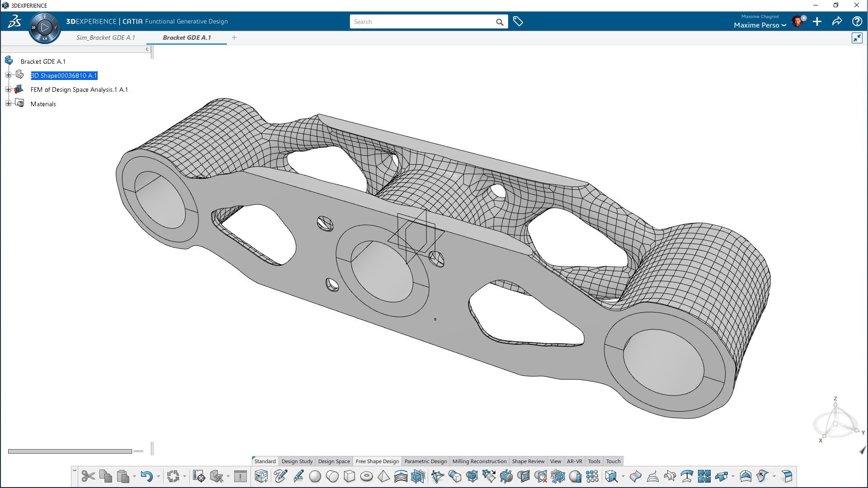Expand the 3D Shape00036810 A.1 node
The height and width of the screenshot is (488, 868).
coord(8,75)
